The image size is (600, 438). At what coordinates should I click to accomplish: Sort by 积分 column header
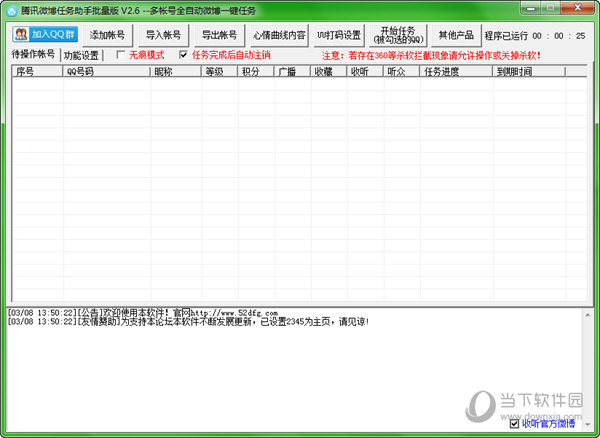(x=256, y=72)
